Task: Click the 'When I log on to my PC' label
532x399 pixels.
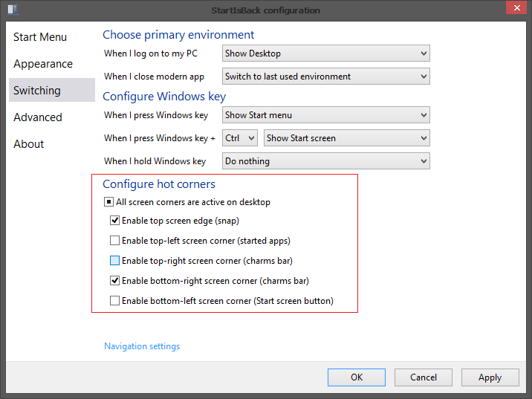Action: click(151, 53)
